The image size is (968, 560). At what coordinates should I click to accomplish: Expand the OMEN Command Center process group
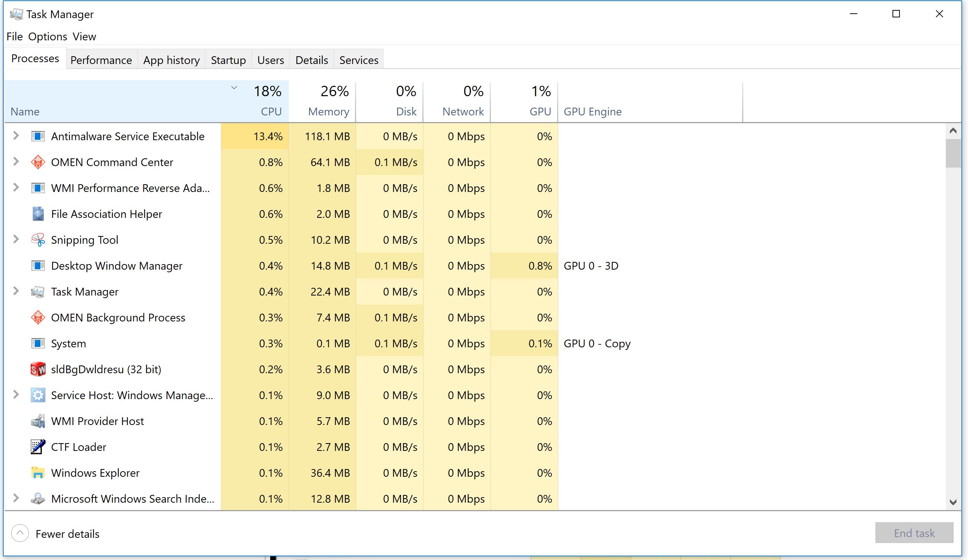click(16, 162)
